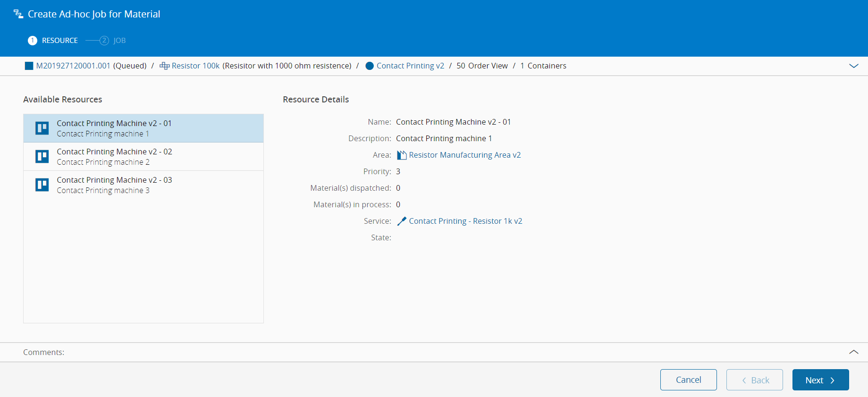The image size is (868, 397).
Task: Expand the material header details chevron
Action: point(853,66)
